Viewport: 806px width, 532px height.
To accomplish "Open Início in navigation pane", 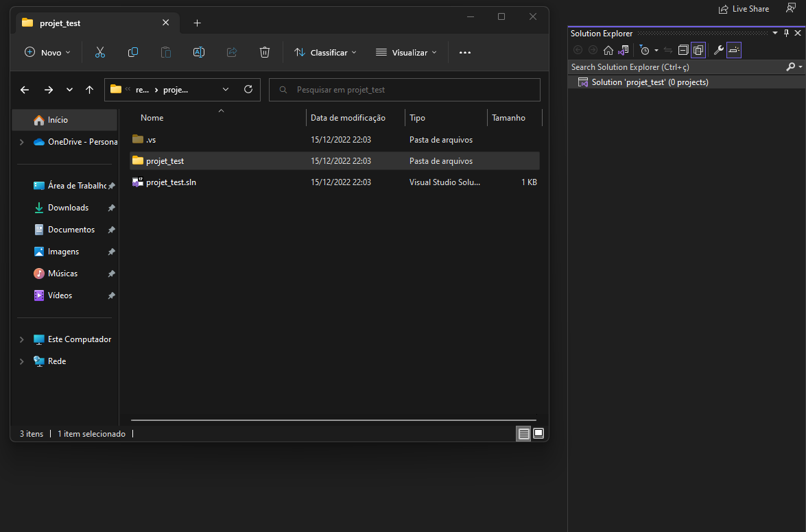I will click(65, 120).
